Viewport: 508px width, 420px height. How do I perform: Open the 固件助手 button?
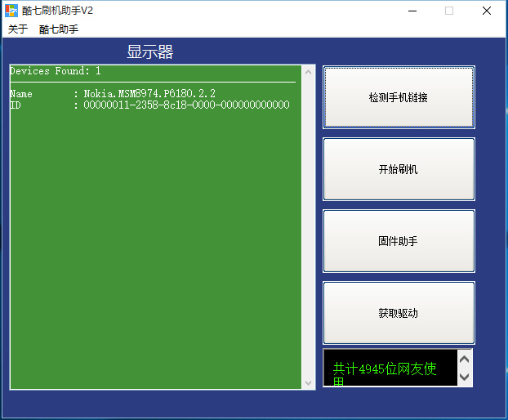(x=399, y=241)
